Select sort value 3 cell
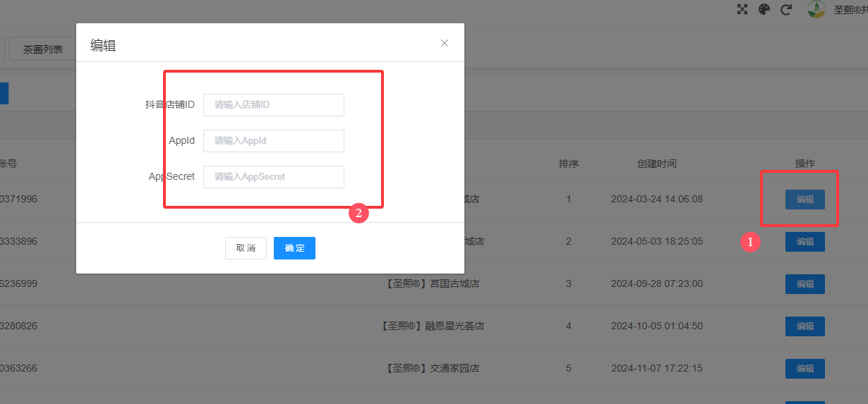The width and height of the screenshot is (868, 404). click(569, 284)
